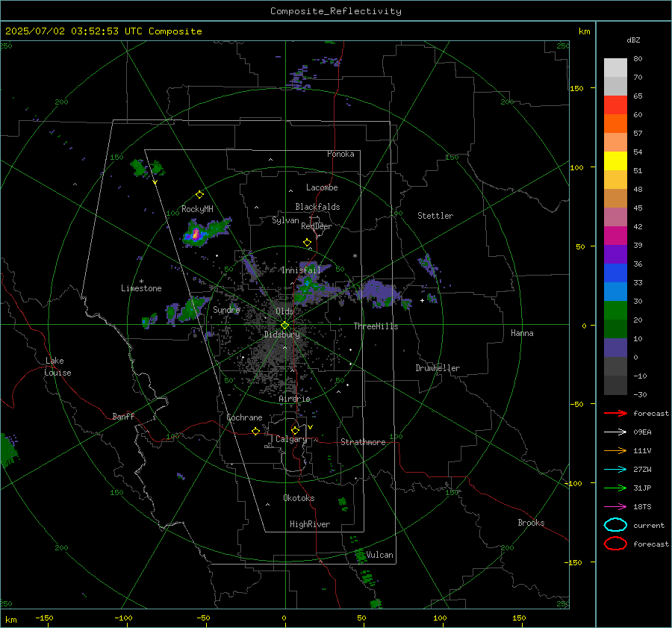The height and width of the screenshot is (628, 672).
Task: Click the Okotoks city label
Action: click(x=299, y=498)
